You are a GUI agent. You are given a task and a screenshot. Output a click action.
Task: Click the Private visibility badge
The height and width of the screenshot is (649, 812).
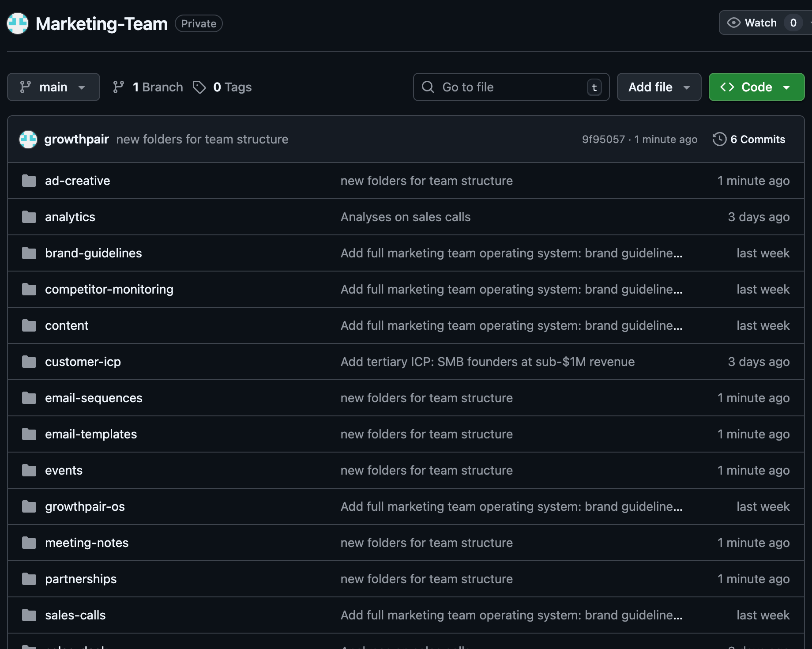(199, 23)
